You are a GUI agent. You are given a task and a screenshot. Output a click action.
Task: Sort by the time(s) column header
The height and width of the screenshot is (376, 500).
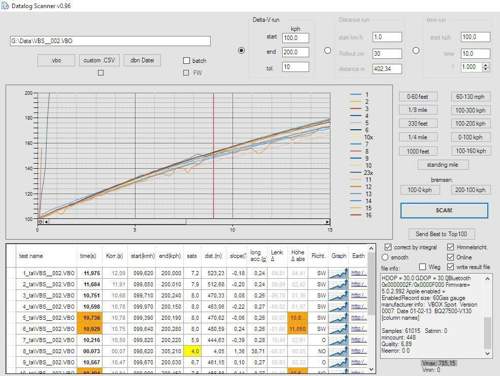(88, 256)
